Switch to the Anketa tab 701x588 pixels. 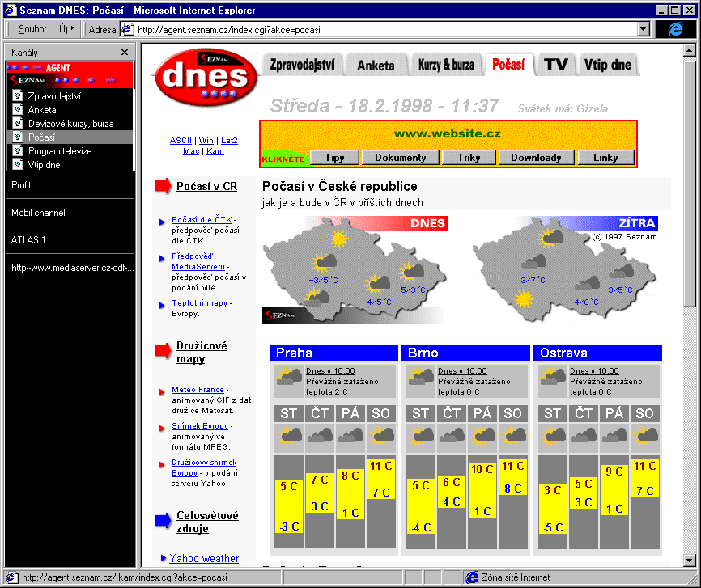[x=376, y=65]
